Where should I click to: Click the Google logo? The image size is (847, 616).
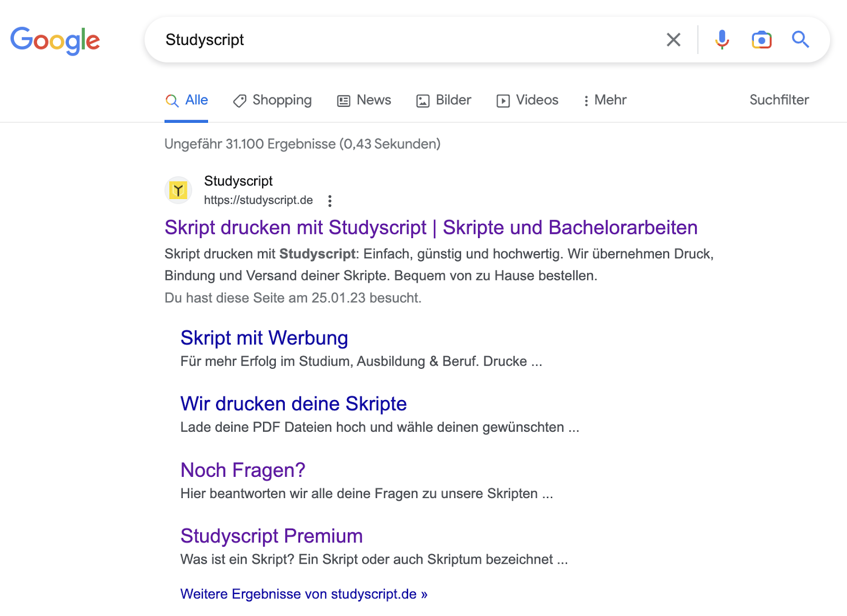55,40
